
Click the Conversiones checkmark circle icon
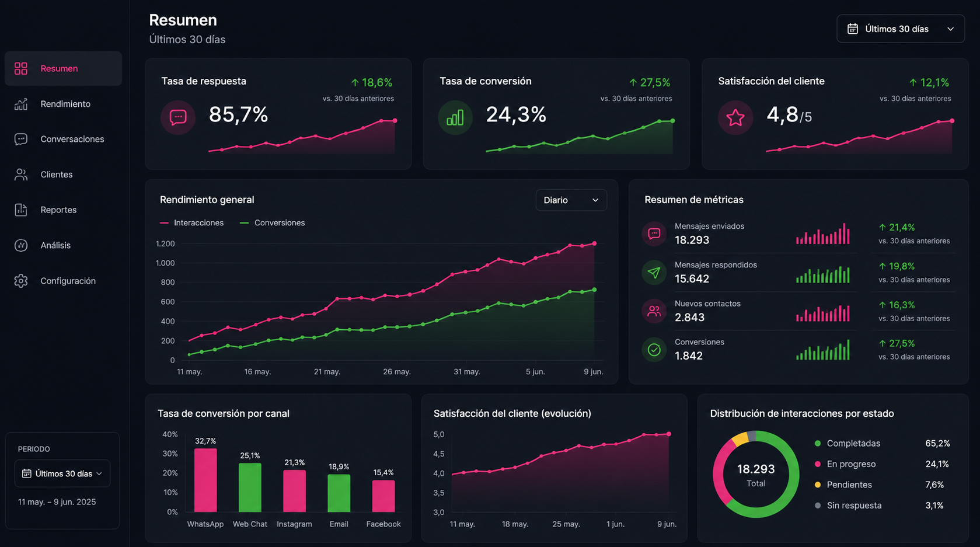point(654,350)
